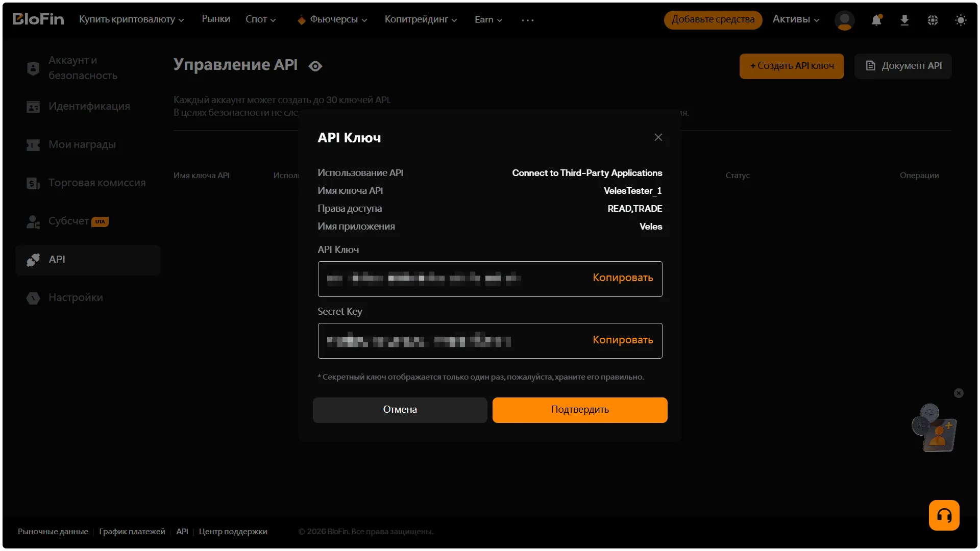Image resolution: width=980 pixels, height=551 pixels.
Task: Select Идентификация in the sidebar
Action: click(89, 106)
